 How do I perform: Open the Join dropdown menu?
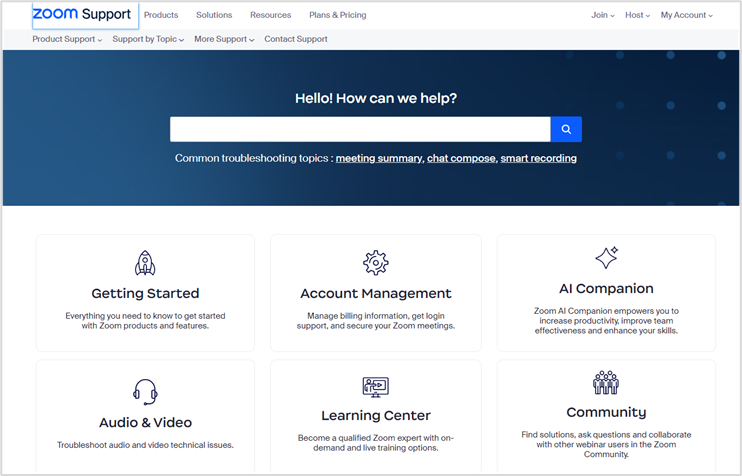pyautogui.click(x=603, y=15)
